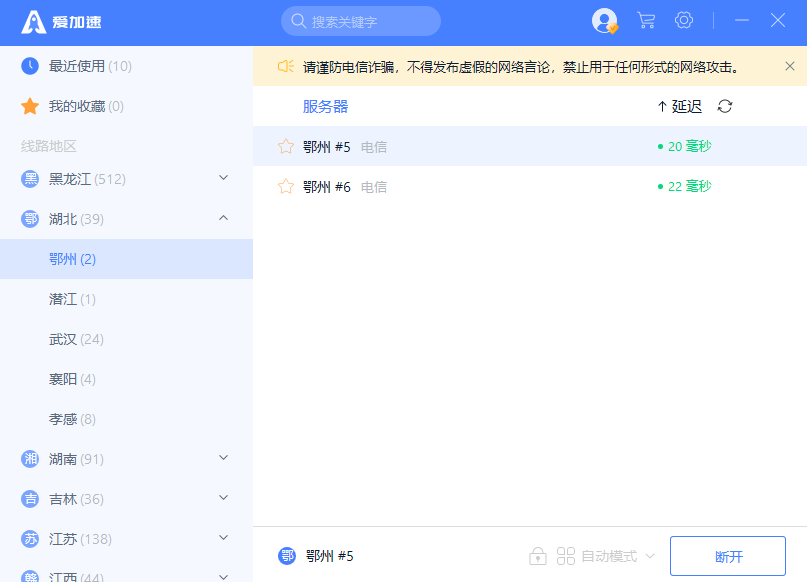The height and width of the screenshot is (582, 807).
Task: Expand the 黑龙江 region list
Action: tap(223, 179)
